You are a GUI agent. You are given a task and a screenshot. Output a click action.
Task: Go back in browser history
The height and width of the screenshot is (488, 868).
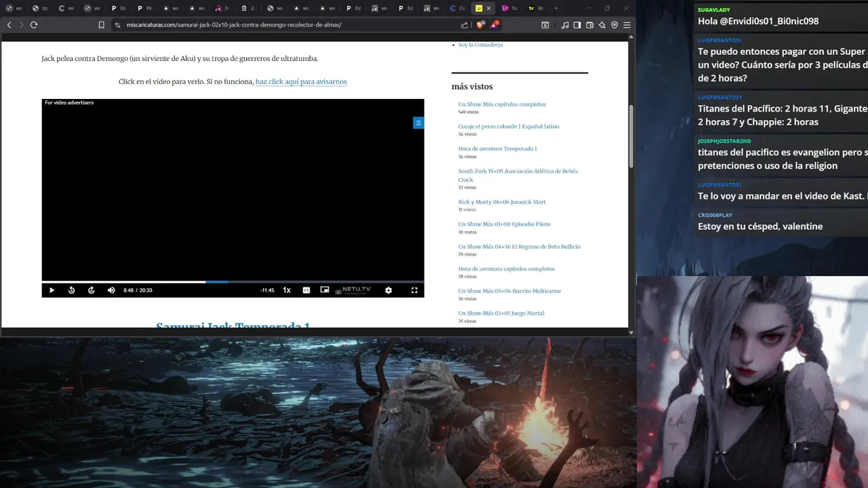9,25
